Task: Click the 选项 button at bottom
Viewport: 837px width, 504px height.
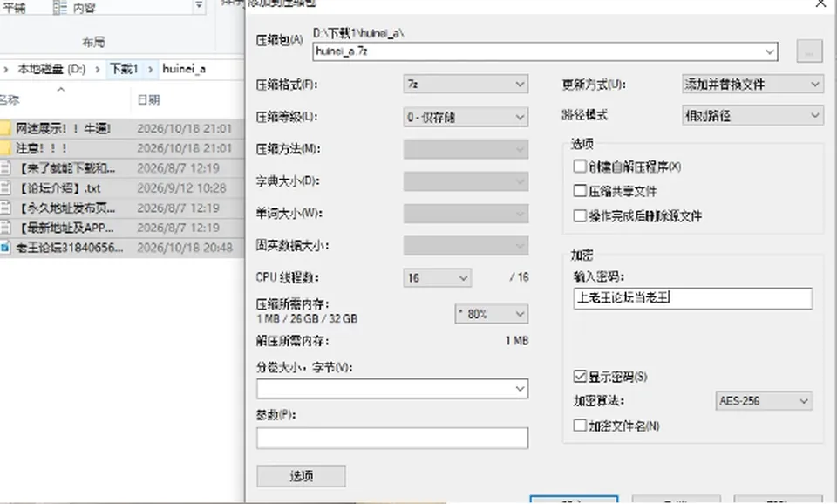Action: point(301,476)
